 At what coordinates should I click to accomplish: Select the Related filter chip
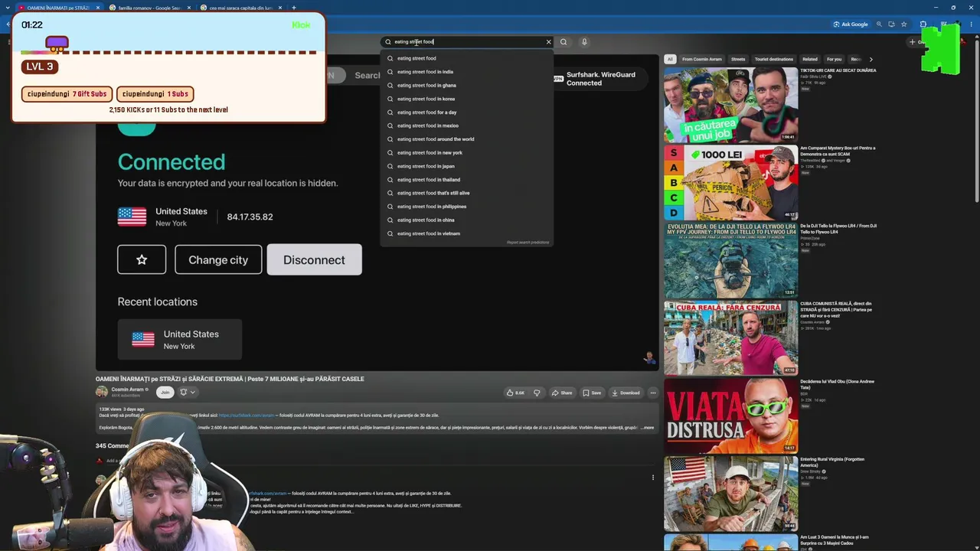[x=810, y=59]
